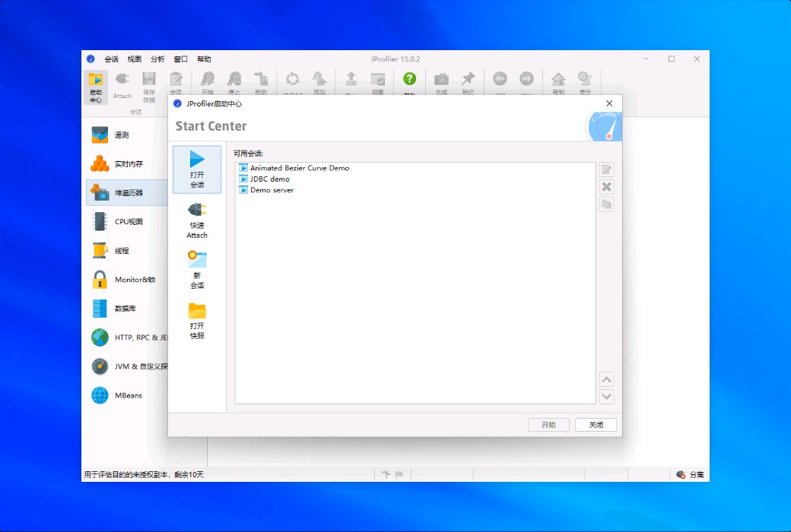Click the 关闭 button in dialog
This screenshot has height=532, width=791.
596,425
